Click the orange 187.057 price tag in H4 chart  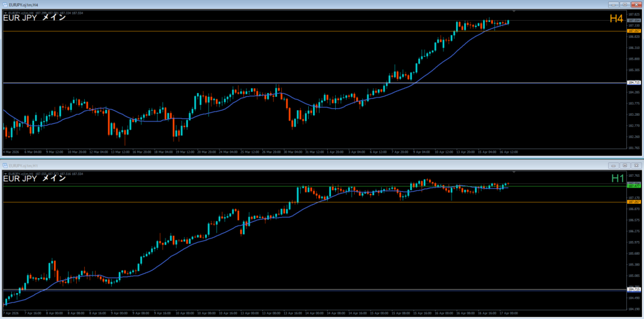point(633,30)
